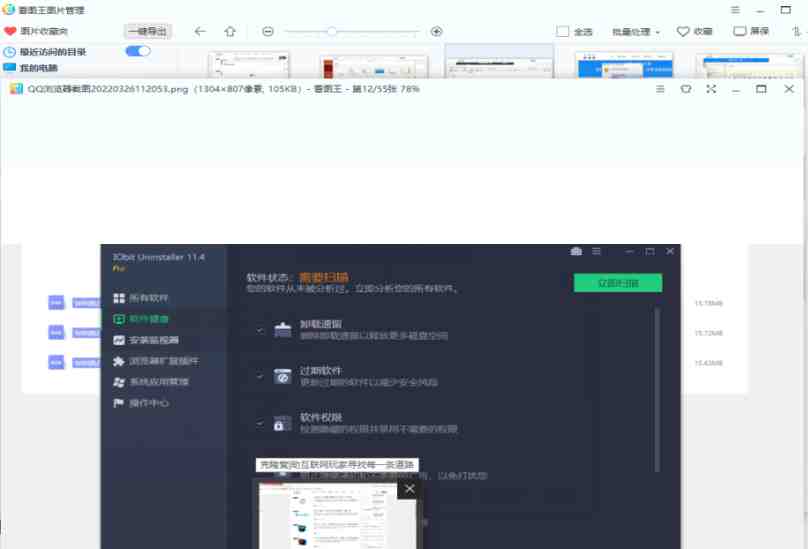Click the first blue file icon behind IObit
The height and width of the screenshot is (549, 808).
click(x=56, y=303)
